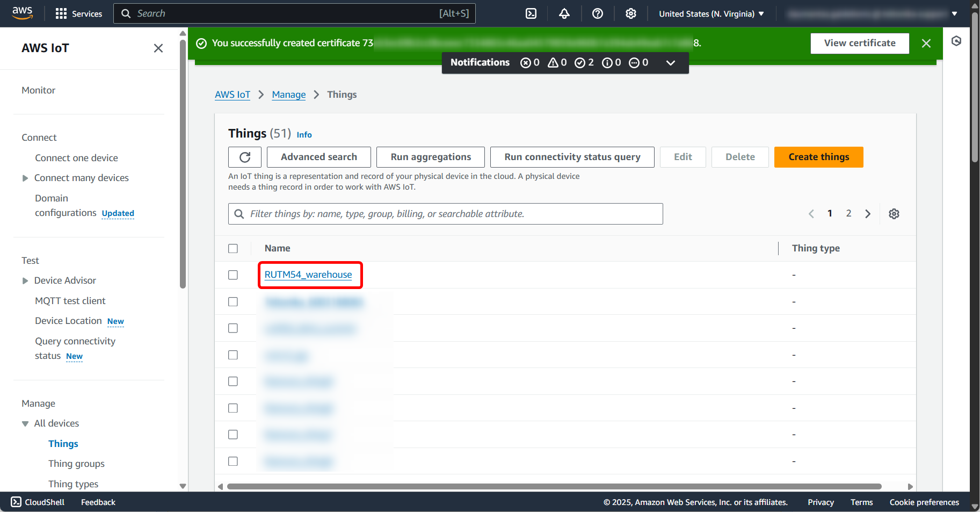Open table preferences gear icon
This screenshot has width=980, height=512.
[894, 214]
